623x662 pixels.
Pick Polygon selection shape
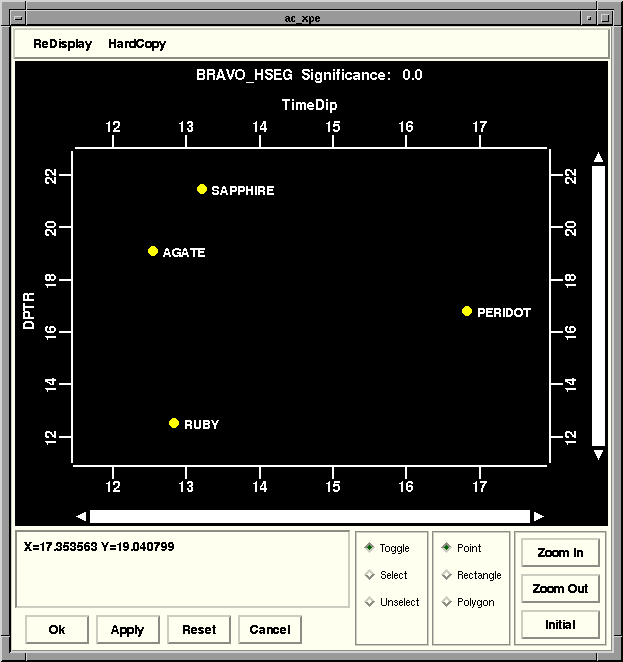click(447, 602)
